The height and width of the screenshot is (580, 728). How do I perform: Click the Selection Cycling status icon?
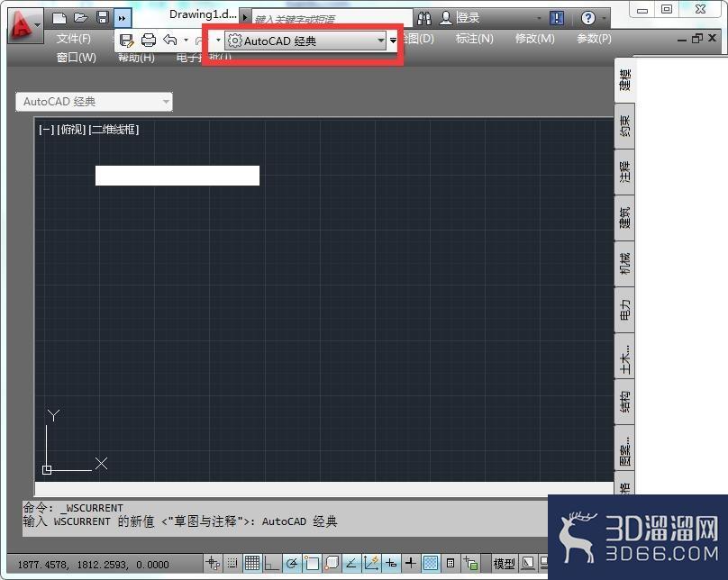[470, 563]
